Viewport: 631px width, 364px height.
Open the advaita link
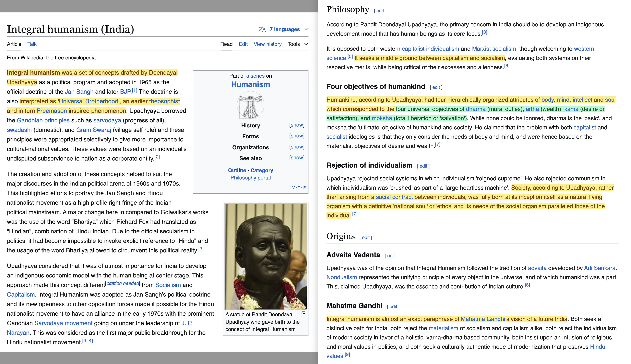(537, 268)
